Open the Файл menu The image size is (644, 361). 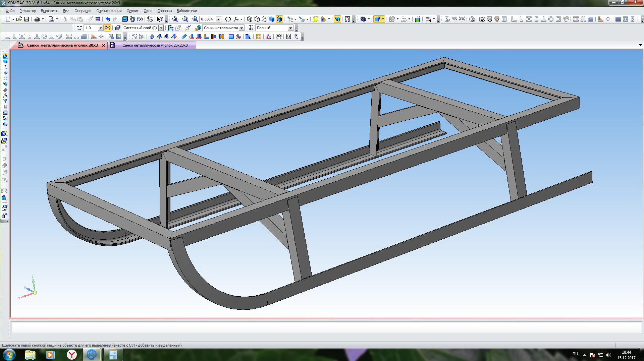pos(10,11)
